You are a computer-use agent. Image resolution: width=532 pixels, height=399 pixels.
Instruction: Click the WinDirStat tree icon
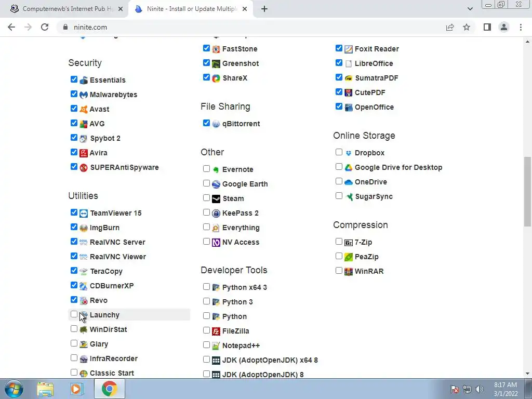(x=84, y=329)
